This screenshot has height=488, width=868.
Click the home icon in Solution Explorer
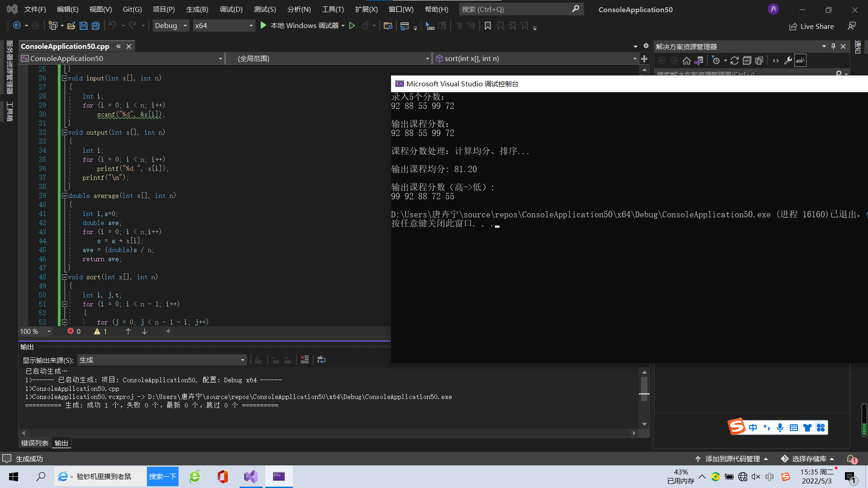686,61
